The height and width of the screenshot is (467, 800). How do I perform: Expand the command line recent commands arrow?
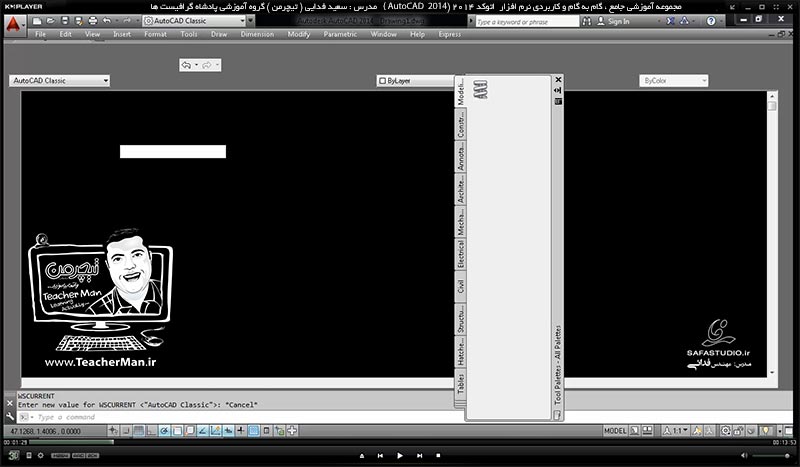pos(32,417)
